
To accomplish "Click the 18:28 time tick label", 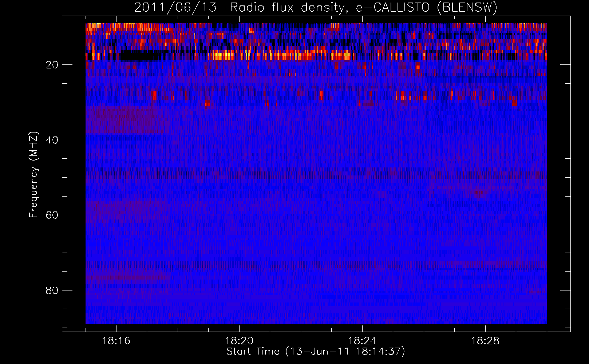I will point(485,341).
